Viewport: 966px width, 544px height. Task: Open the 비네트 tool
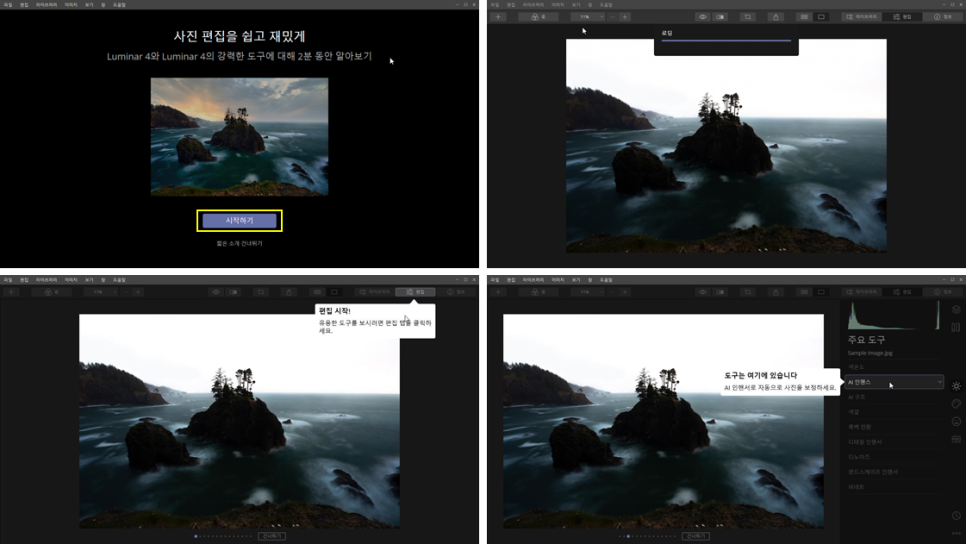pyautogui.click(x=856, y=487)
